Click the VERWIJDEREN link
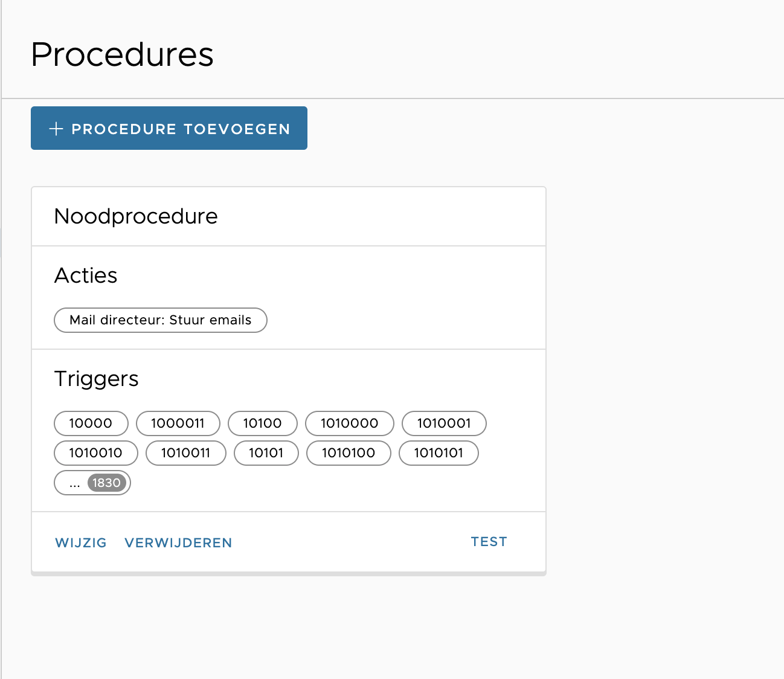Viewport: 784px width, 679px height. click(x=178, y=542)
